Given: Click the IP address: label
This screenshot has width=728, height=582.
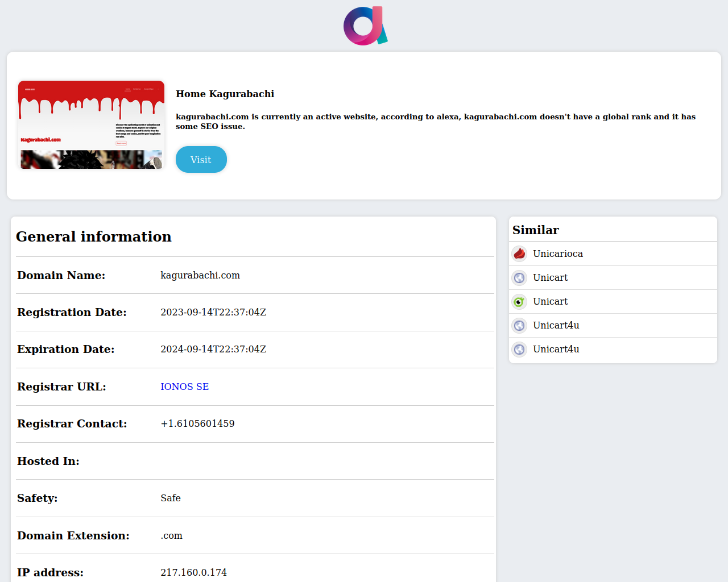Looking at the screenshot, I should 50,572.
